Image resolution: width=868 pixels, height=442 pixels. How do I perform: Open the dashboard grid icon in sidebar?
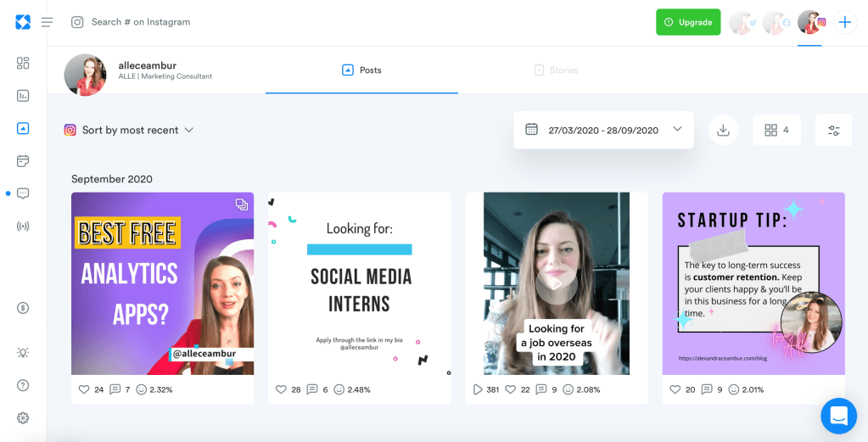point(23,63)
